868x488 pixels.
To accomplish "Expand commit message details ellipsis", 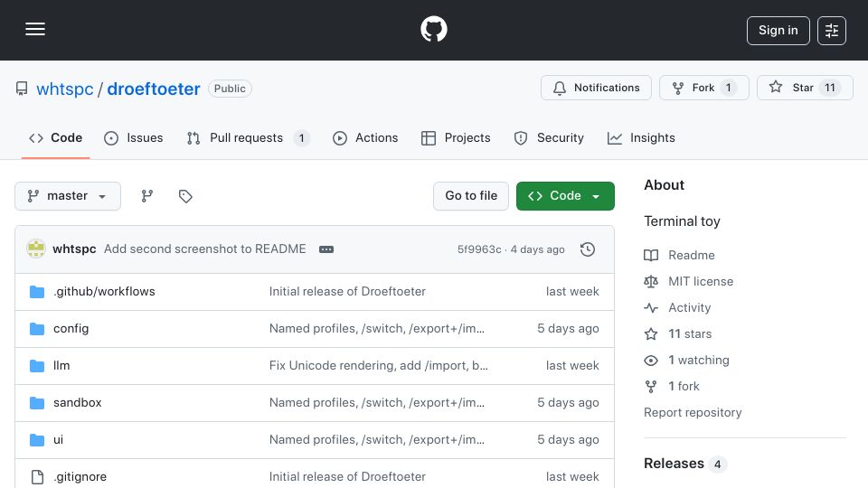I will pyautogui.click(x=326, y=249).
